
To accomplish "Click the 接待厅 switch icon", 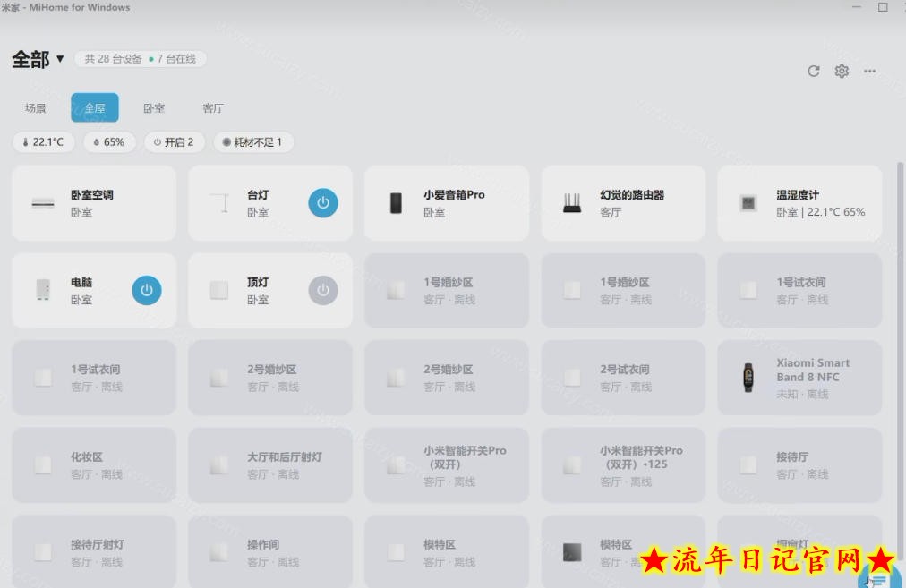I will [x=748, y=465].
